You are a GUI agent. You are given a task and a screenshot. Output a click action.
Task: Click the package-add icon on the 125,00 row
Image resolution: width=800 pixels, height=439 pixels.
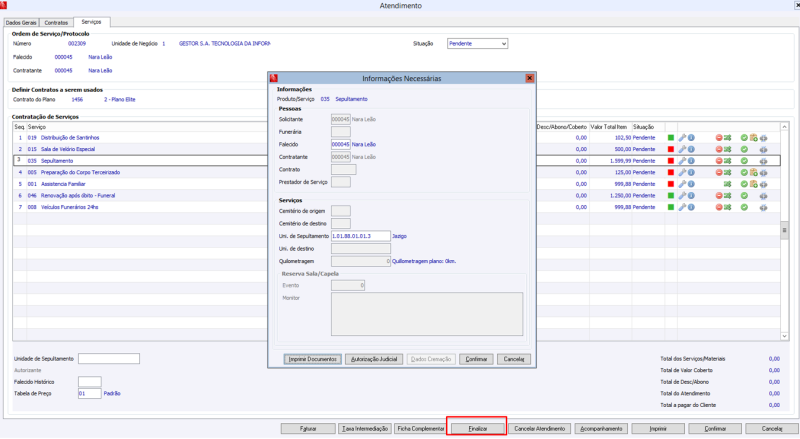tap(754, 173)
